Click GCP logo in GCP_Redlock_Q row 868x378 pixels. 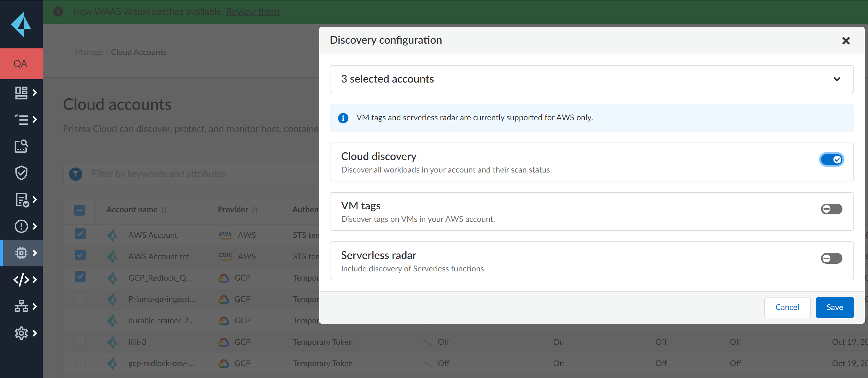223,278
